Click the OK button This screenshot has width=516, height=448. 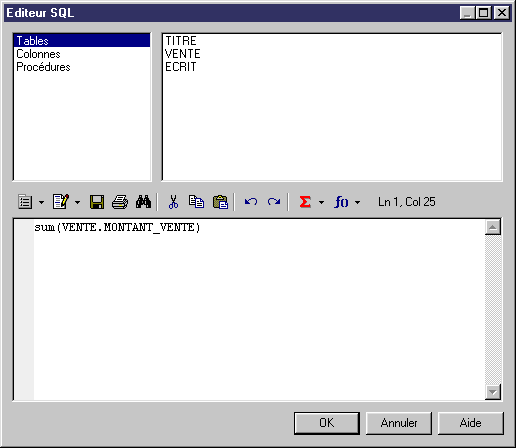(x=327, y=423)
